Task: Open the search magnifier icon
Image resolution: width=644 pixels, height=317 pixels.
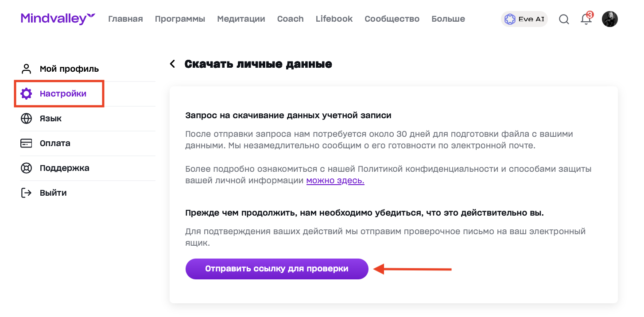Action: pos(564,19)
